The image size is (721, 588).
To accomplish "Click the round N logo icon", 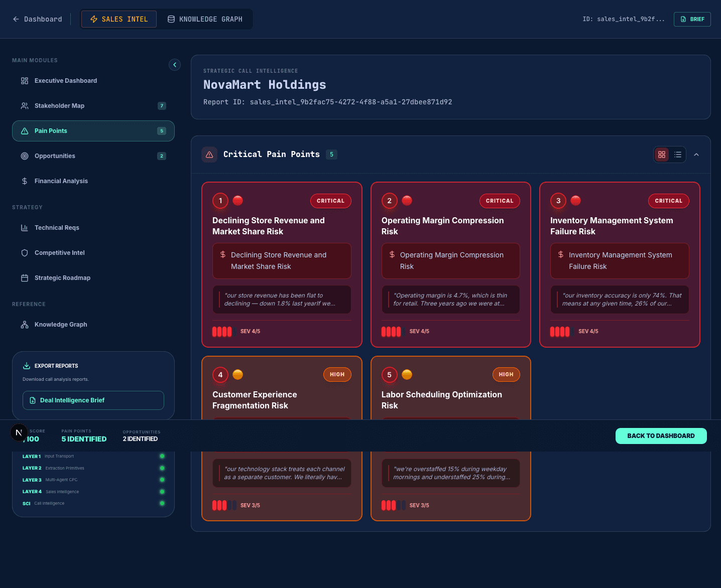I will [19, 432].
